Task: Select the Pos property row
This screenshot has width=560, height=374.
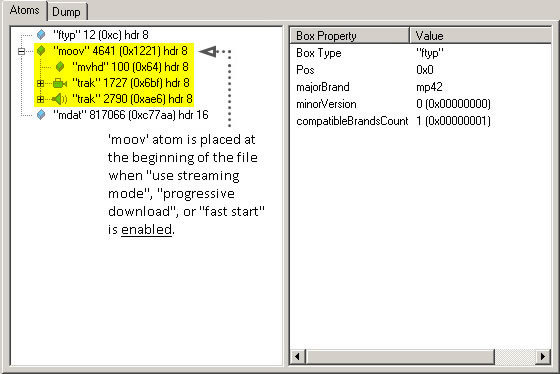Action: coord(421,70)
